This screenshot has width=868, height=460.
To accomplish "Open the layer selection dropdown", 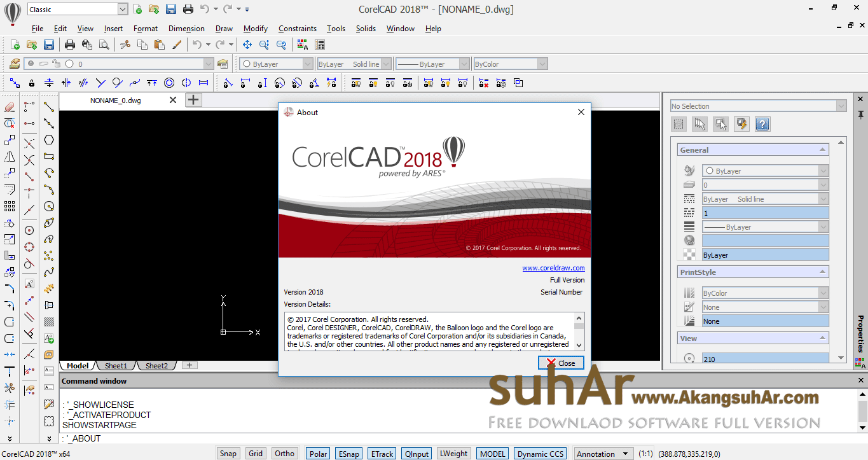I will tap(208, 64).
